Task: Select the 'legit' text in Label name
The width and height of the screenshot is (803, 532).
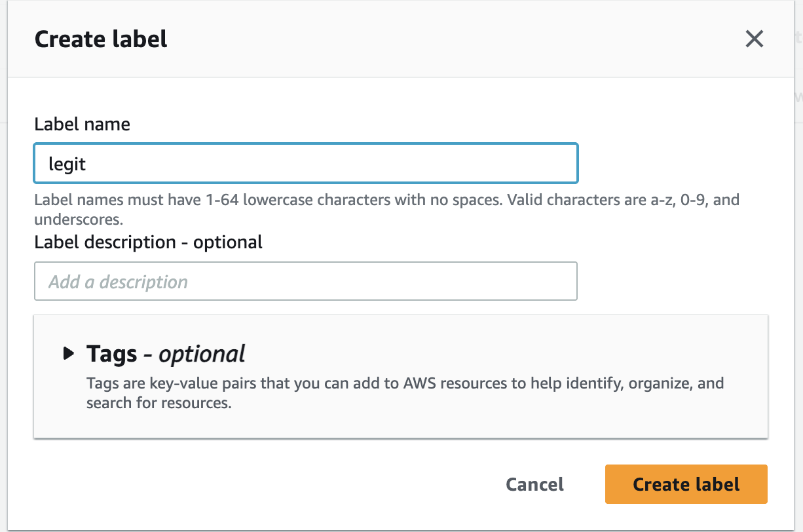Action: point(67,163)
